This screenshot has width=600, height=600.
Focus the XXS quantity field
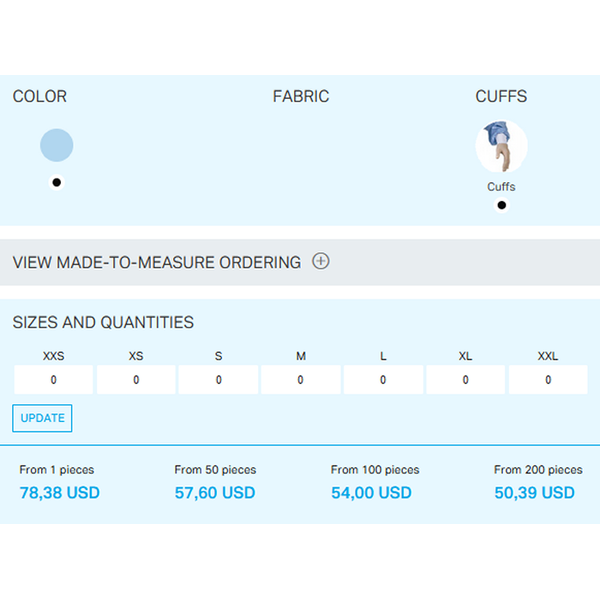(54, 380)
